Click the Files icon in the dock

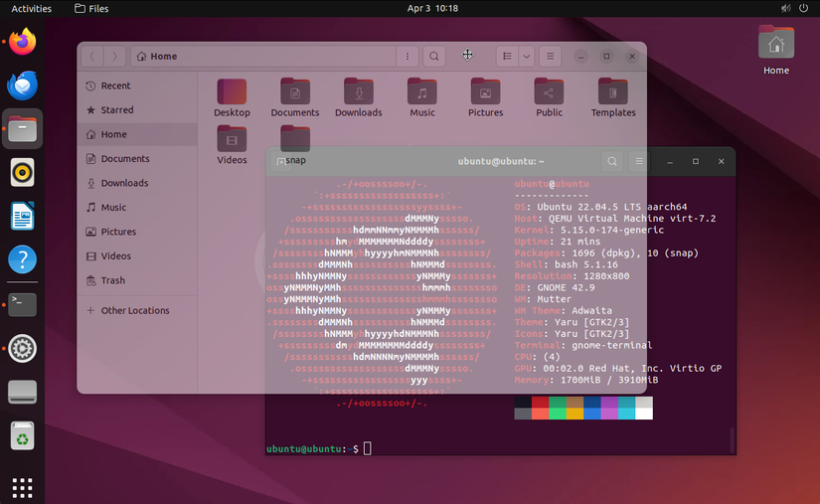coord(23,128)
